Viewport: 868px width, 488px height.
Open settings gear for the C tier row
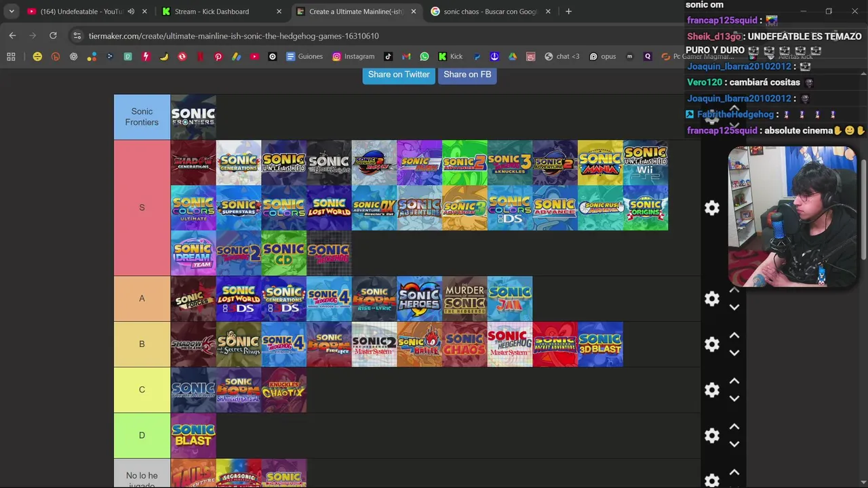[711, 390]
